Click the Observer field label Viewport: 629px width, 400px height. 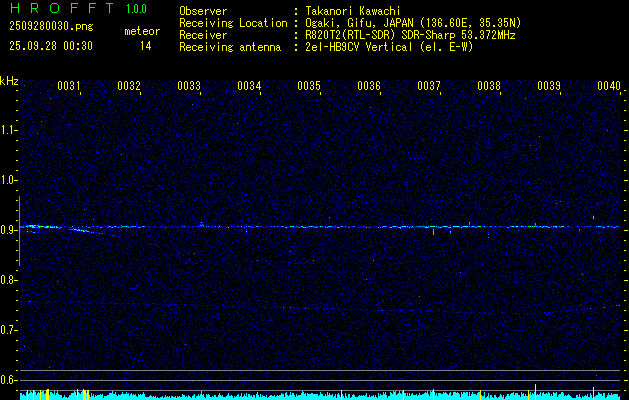(x=203, y=11)
